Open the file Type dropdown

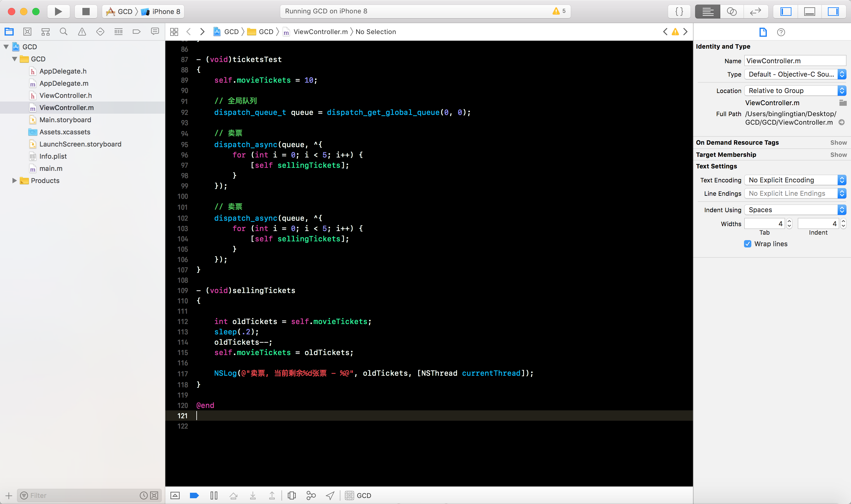click(795, 74)
